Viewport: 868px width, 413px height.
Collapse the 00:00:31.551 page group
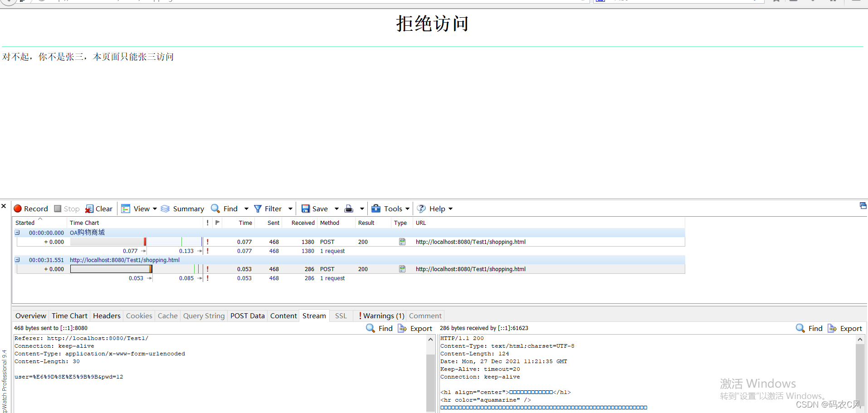(17, 260)
